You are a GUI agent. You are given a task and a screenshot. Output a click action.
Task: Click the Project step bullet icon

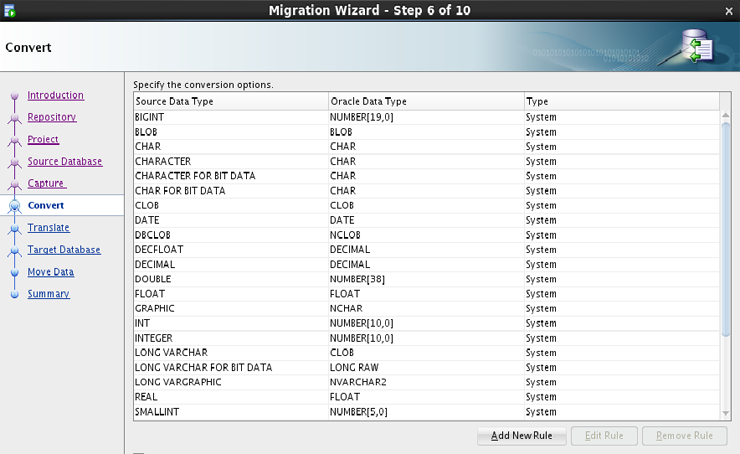(x=15, y=140)
